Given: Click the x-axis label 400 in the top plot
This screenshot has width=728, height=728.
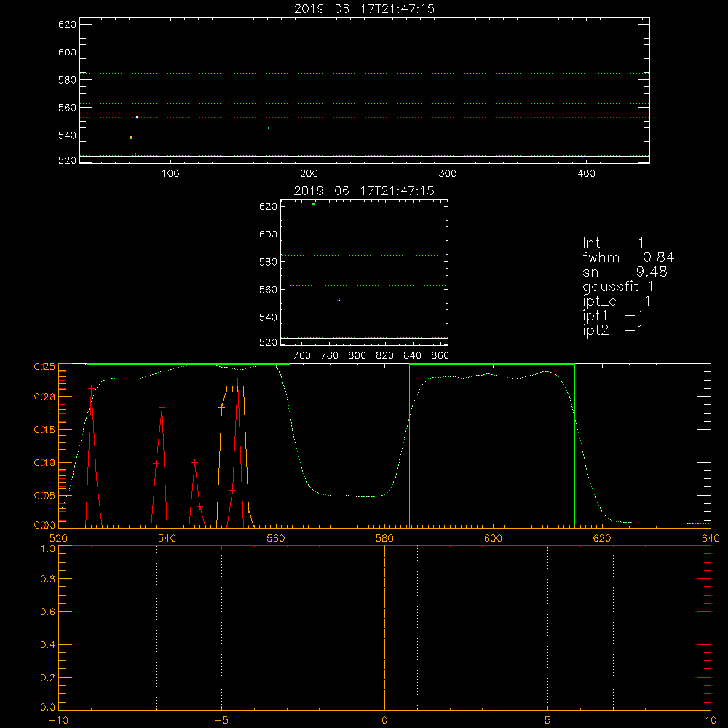Looking at the screenshot, I should tap(586, 174).
